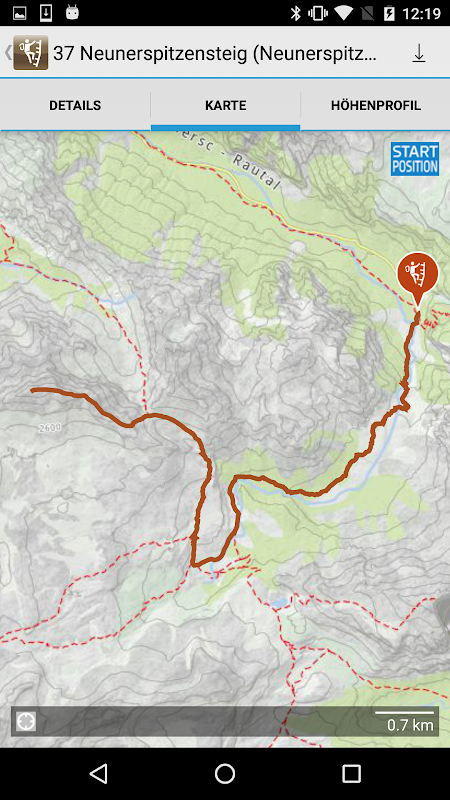This screenshot has width=450, height=800.
Task: Switch to the HÖHENPROFIL tab
Action: click(x=376, y=106)
